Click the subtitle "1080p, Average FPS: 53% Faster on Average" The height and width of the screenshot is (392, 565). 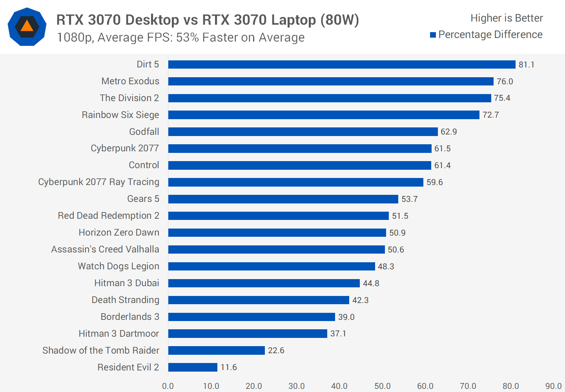[180, 38]
